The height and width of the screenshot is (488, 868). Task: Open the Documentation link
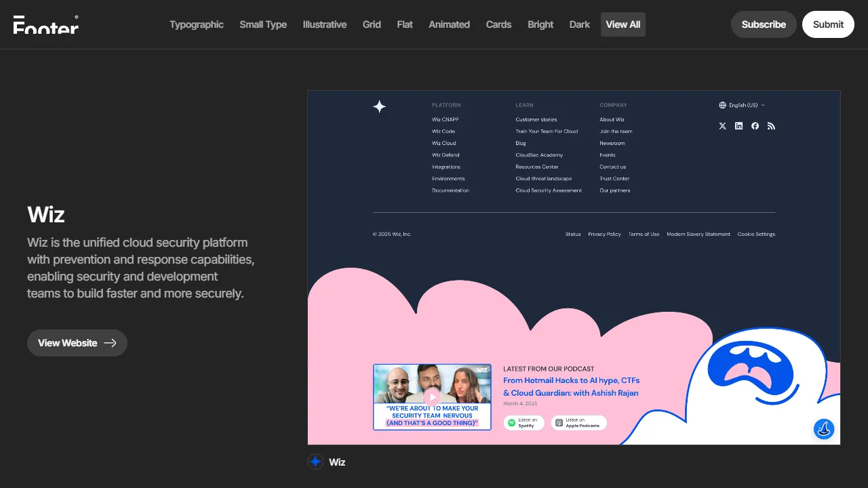(450, 190)
